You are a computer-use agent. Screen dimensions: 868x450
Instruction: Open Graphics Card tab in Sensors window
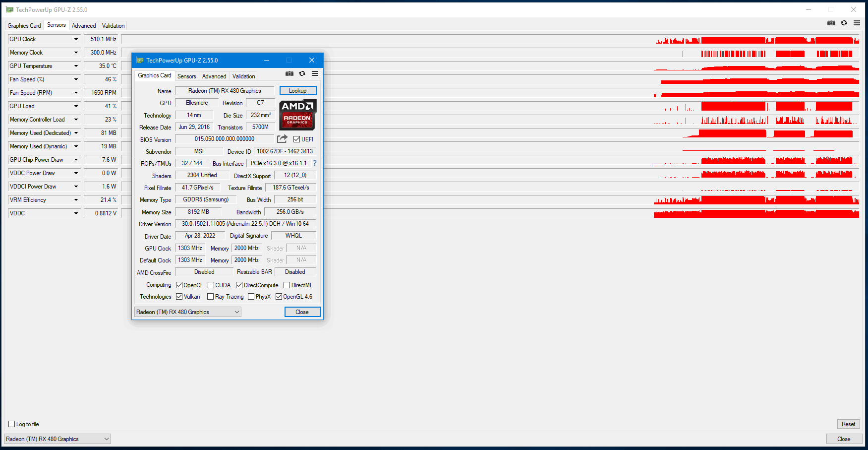(24, 26)
